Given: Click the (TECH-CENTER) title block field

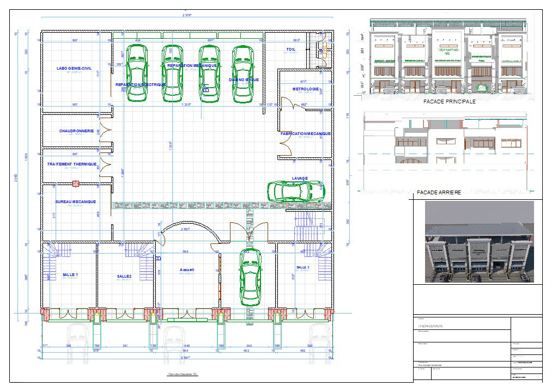Looking at the screenshot, I should [x=430, y=326].
